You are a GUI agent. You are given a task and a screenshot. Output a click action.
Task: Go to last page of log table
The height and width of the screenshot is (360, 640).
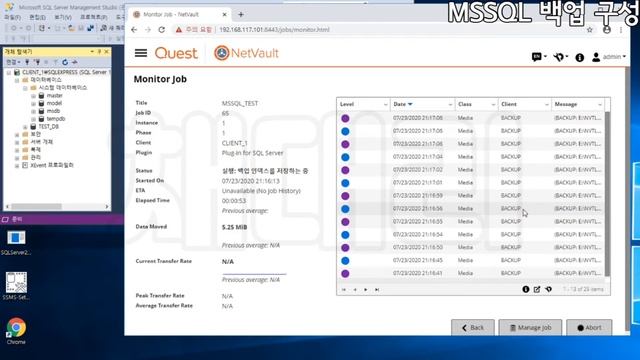tap(377, 289)
